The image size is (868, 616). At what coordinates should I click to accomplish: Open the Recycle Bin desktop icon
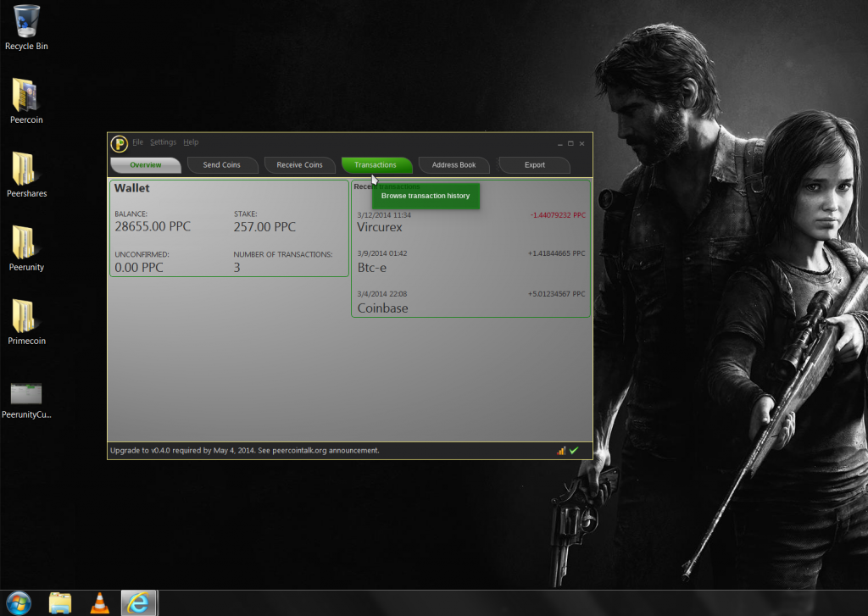click(26, 28)
